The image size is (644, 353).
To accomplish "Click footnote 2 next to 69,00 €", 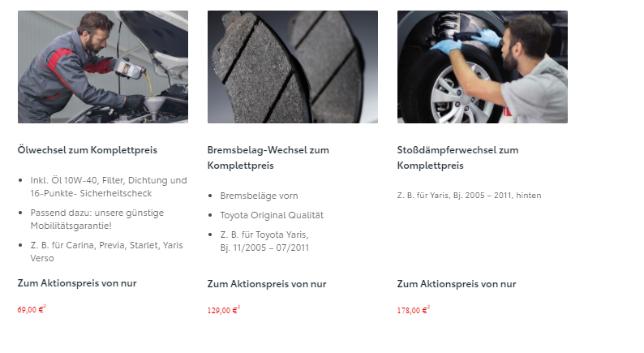I will pyautogui.click(x=45, y=307).
